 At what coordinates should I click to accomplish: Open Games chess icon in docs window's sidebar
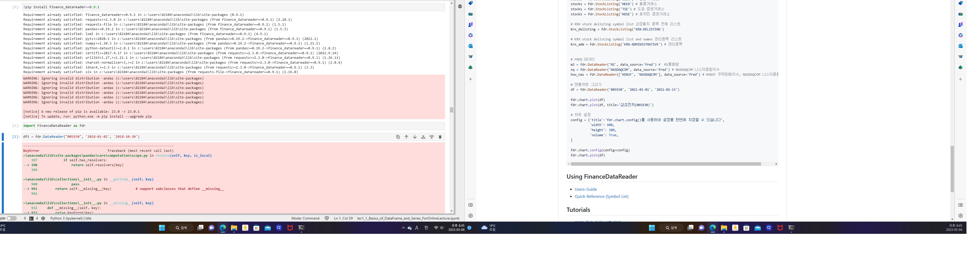pyautogui.click(x=961, y=24)
